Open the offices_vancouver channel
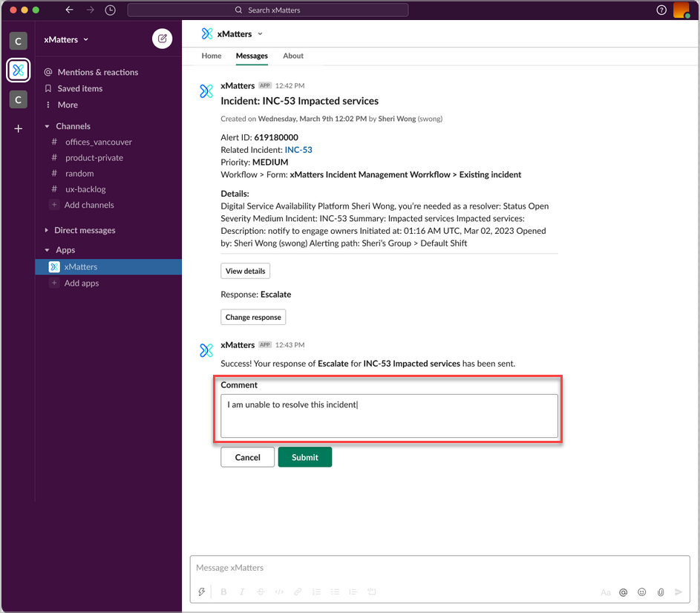This screenshot has width=700, height=613. (98, 142)
